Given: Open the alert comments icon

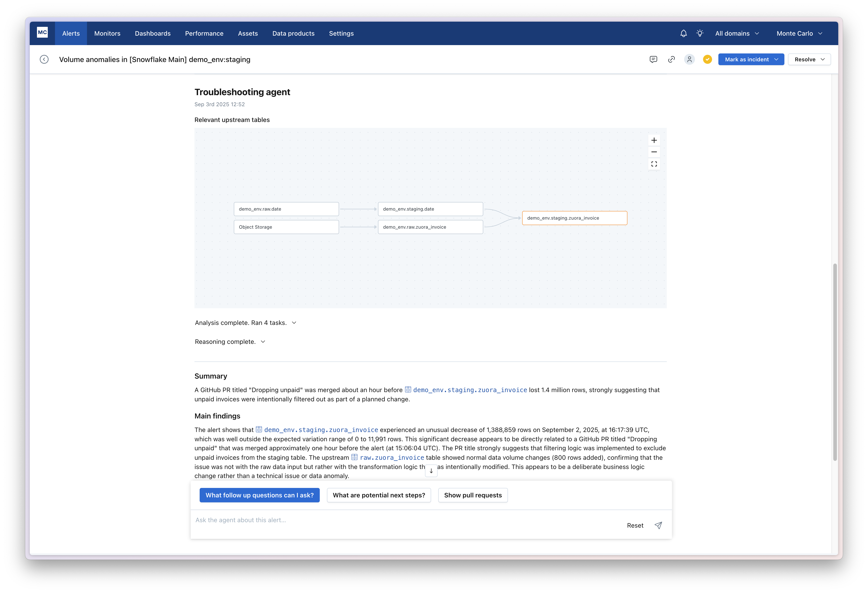Looking at the screenshot, I should pos(653,59).
